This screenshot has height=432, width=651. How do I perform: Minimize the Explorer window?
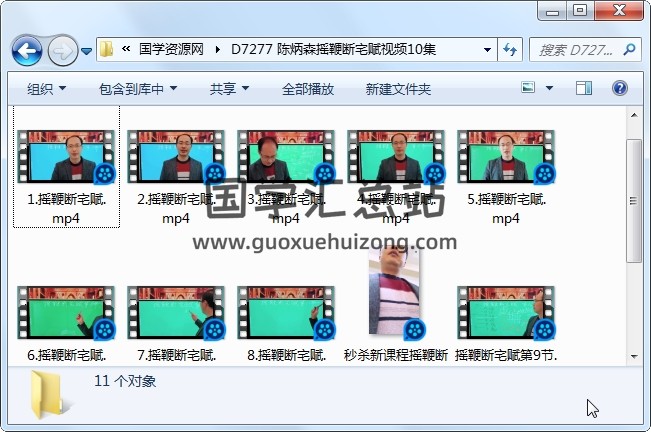coord(553,11)
